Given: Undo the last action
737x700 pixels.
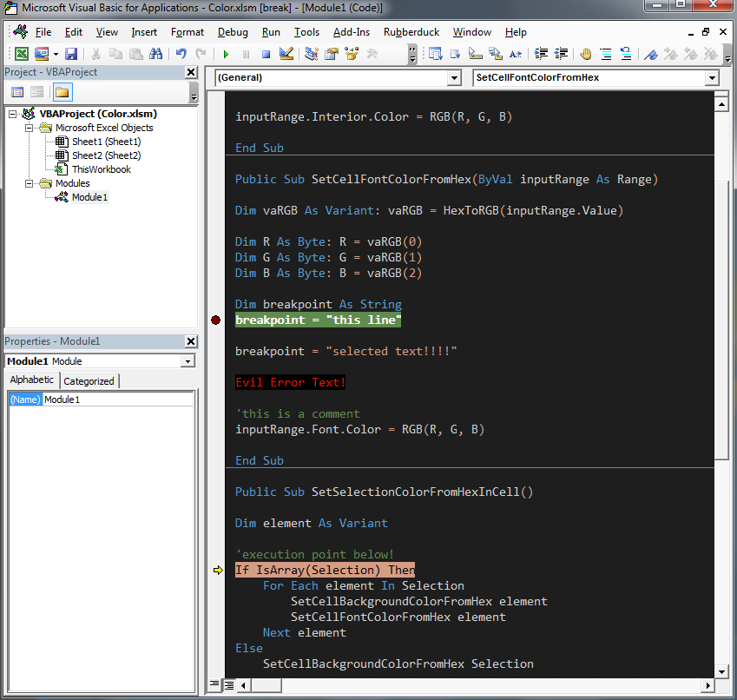Looking at the screenshot, I should [x=181, y=54].
